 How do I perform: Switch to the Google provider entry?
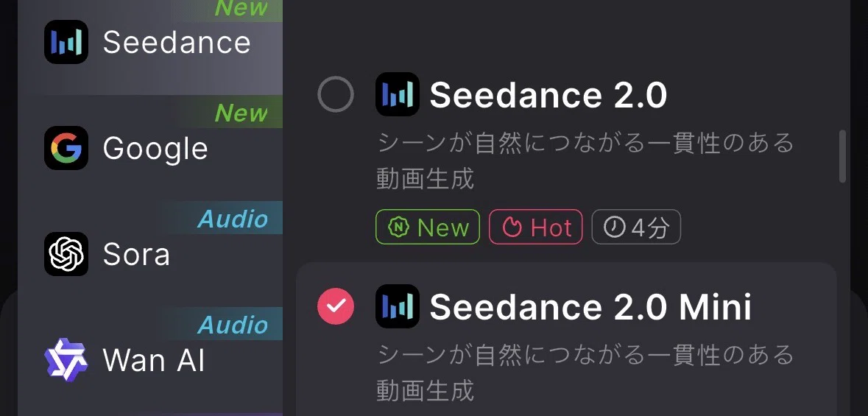coord(150,148)
